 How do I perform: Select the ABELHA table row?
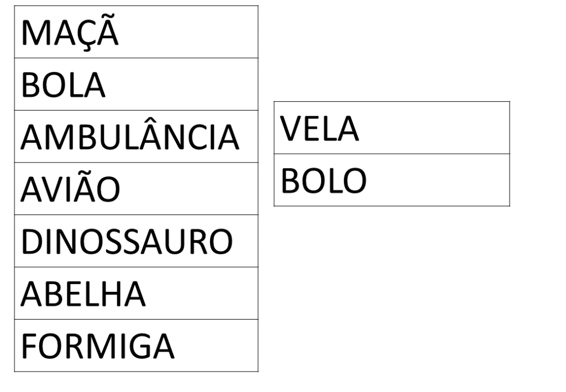[x=83, y=294]
